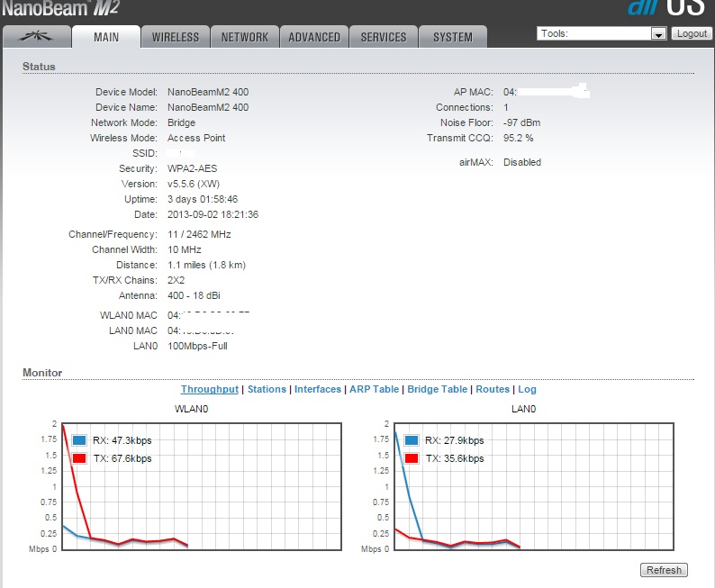715x588 pixels.
Task: Open the SERVICES tab
Action: pyautogui.click(x=384, y=37)
